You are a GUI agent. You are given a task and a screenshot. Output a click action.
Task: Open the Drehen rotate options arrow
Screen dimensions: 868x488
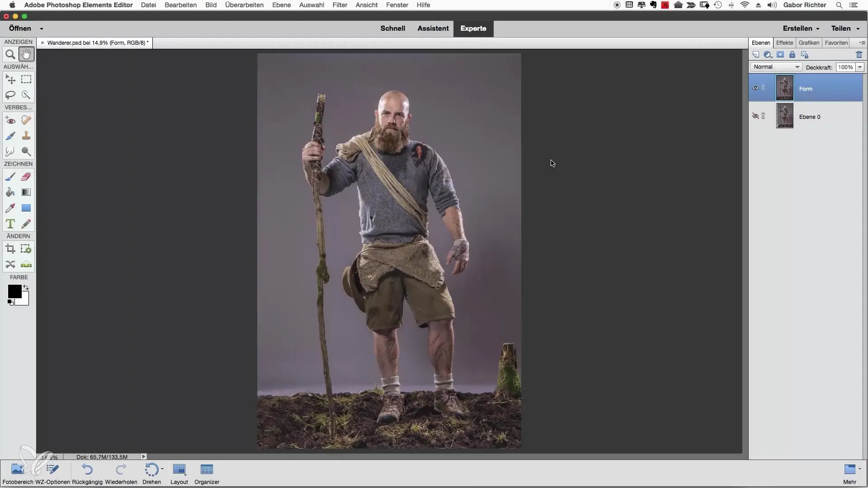click(162, 469)
